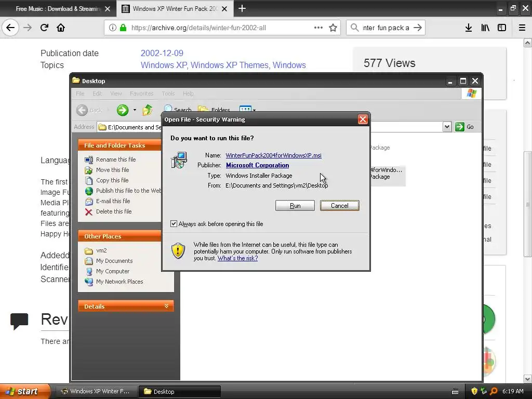The width and height of the screenshot is (532, 399).
Task: Click security shield tray icon
Action: [x=474, y=391]
